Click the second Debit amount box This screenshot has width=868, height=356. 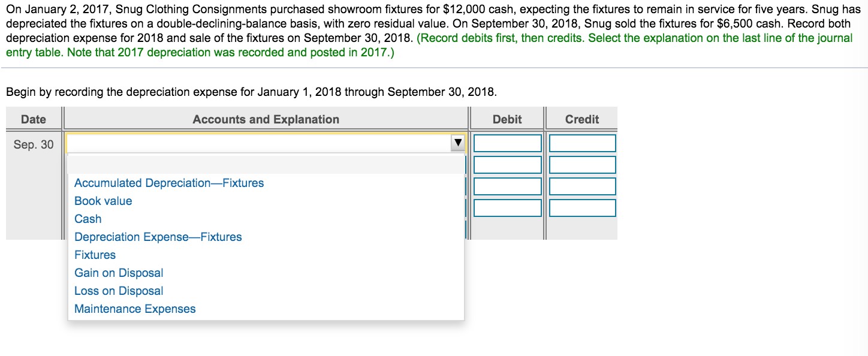[507, 164]
